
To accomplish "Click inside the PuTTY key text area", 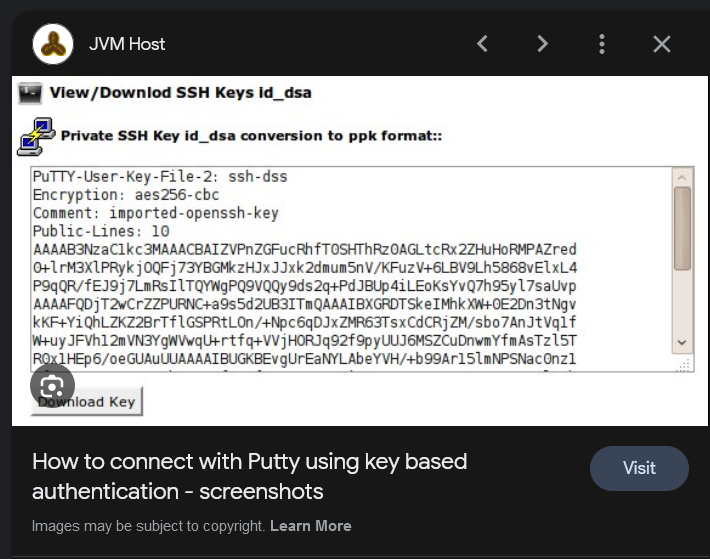I will (x=351, y=269).
